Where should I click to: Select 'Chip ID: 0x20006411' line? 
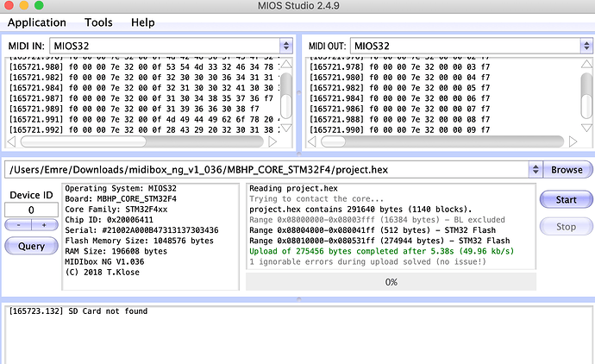click(x=109, y=220)
